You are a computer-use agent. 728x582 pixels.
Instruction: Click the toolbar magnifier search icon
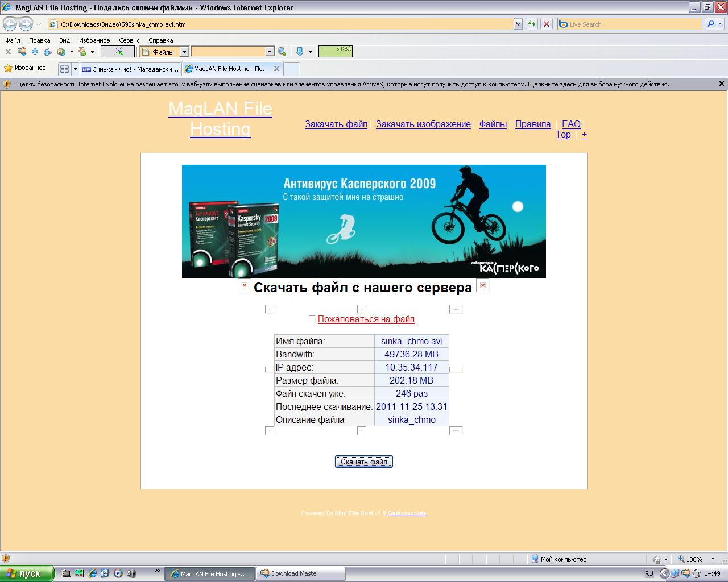click(282, 52)
